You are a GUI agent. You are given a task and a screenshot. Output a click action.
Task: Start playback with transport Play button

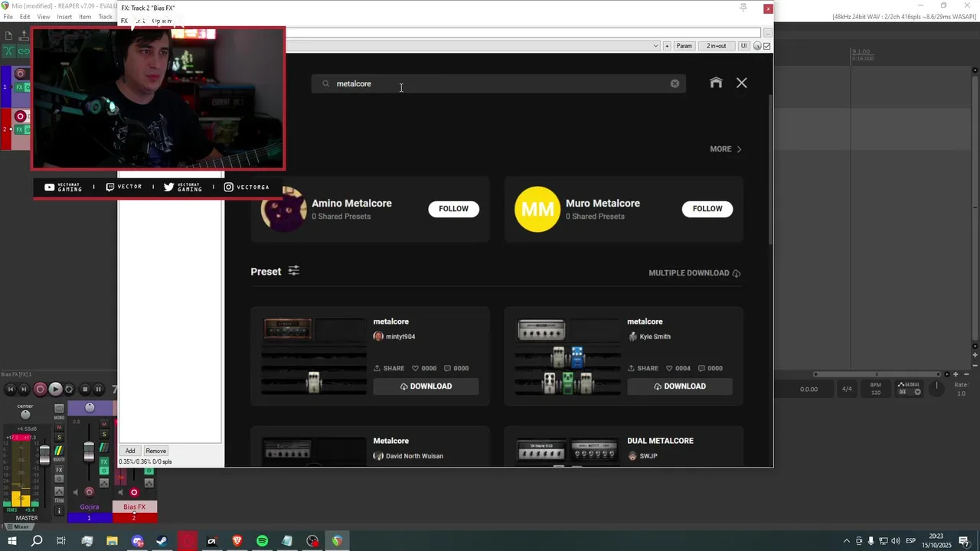(55, 389)
